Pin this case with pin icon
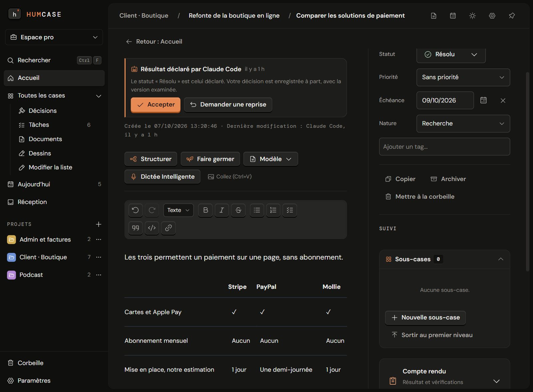Image resolution: width=533 pixels, height=392 pixels. click(x=512, y=16)
